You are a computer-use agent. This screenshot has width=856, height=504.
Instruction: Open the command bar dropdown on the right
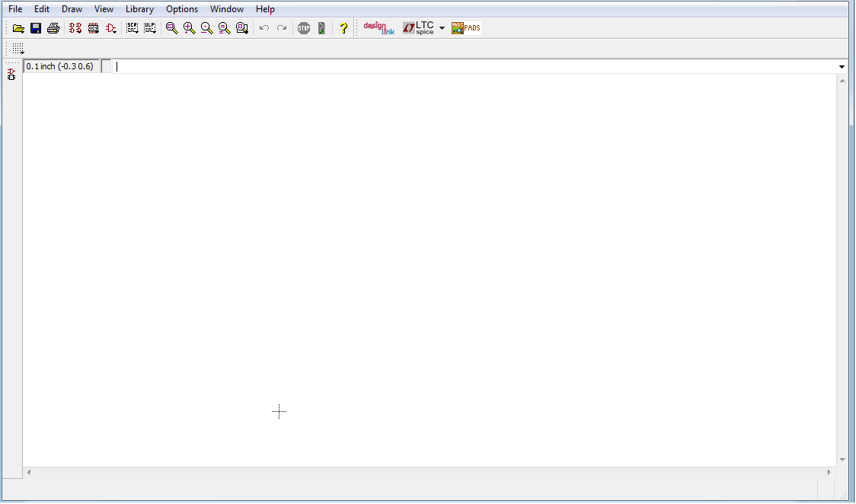click(x=842, y=66)
